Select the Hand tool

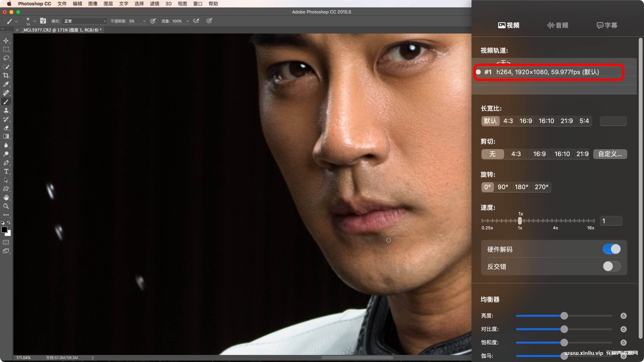(x=6, y=198)
